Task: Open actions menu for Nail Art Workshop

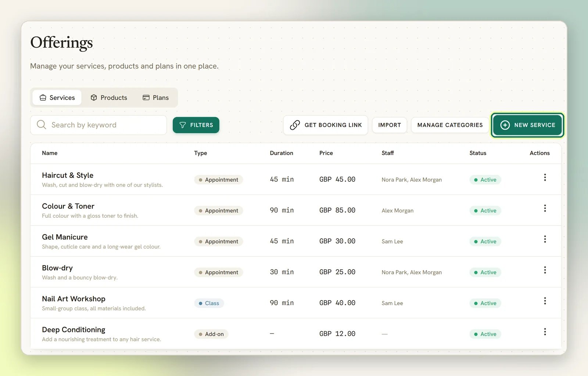Action: click(545, 301)
